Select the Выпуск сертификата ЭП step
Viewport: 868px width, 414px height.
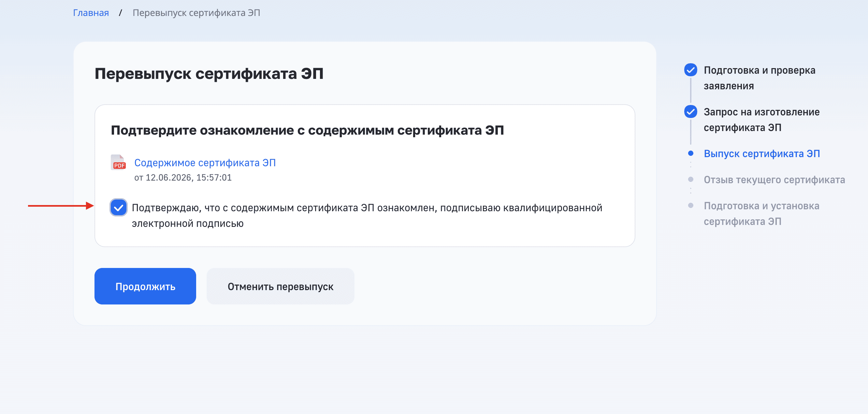(761, 154)
